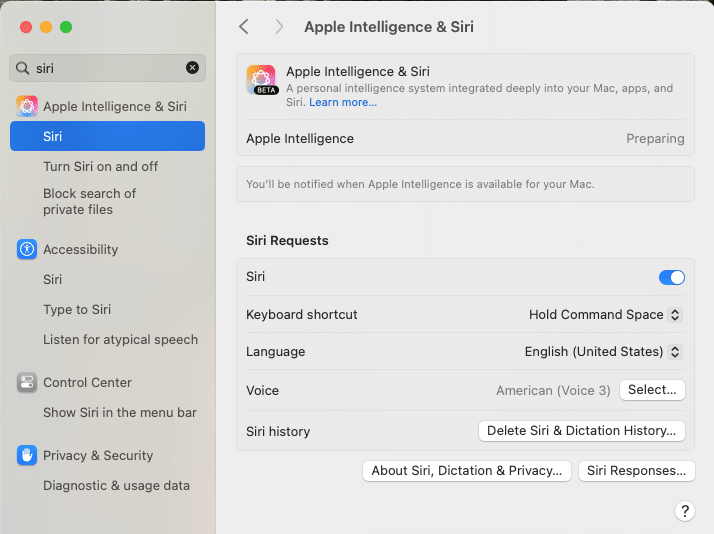Open help with the question mark button
714x534 pixels.
pyautogui.click(x=685, y=511)
